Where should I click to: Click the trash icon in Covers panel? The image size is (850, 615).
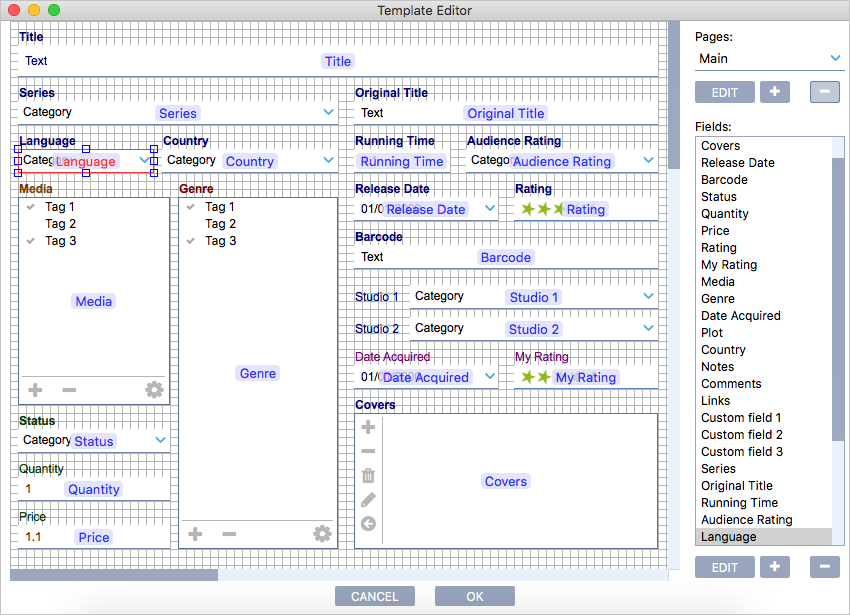point(368,476)
